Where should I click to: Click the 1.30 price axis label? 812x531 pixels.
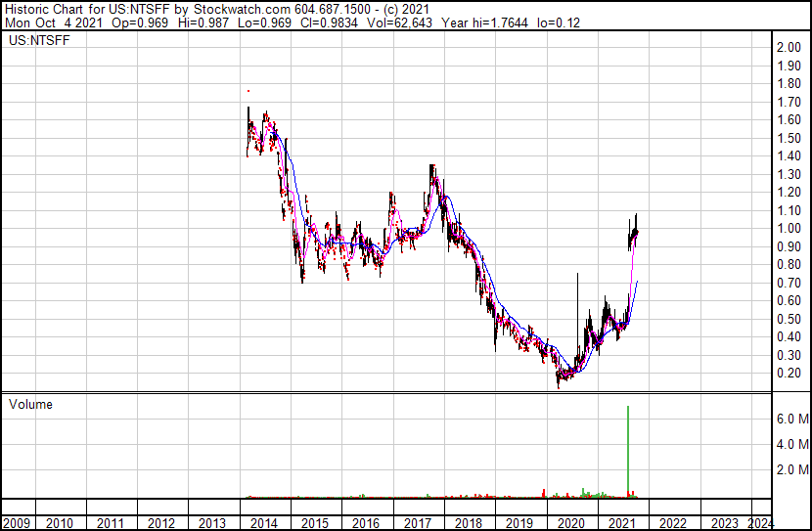pyautogui.click(x=789, y=174)
